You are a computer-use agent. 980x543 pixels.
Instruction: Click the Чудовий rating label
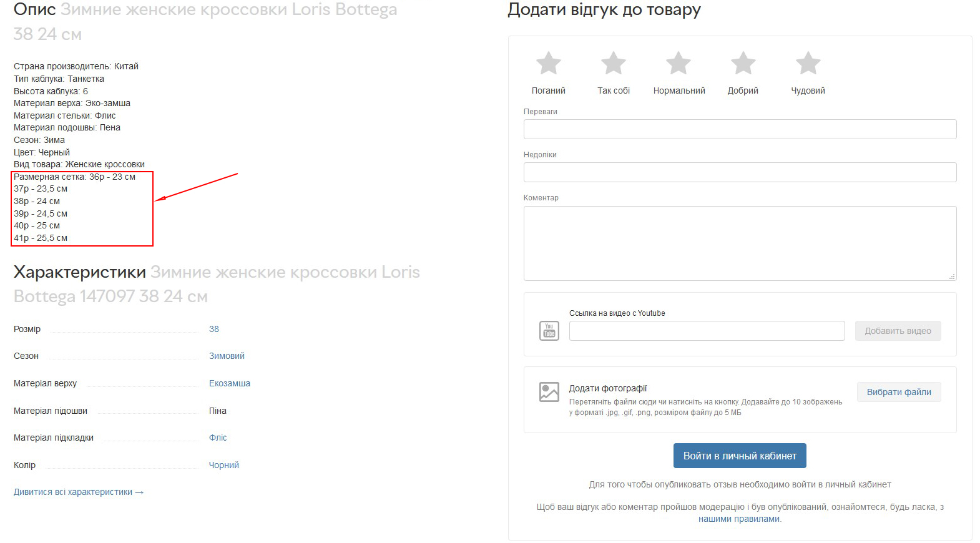[x=808, y=90]
